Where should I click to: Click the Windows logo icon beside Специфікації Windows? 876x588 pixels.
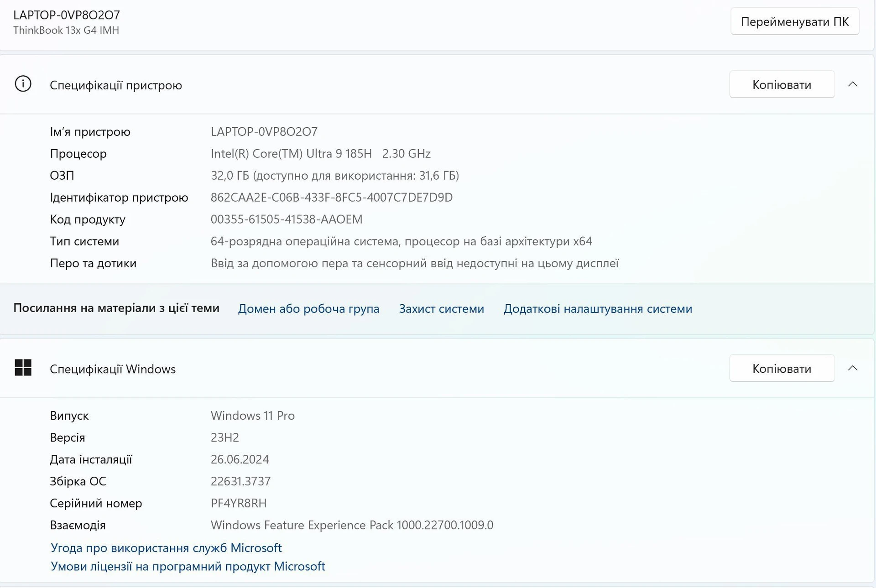click(23, 368)
